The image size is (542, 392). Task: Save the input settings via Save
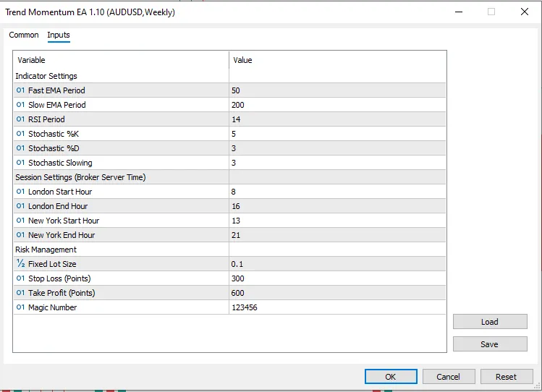click(490, 344)
